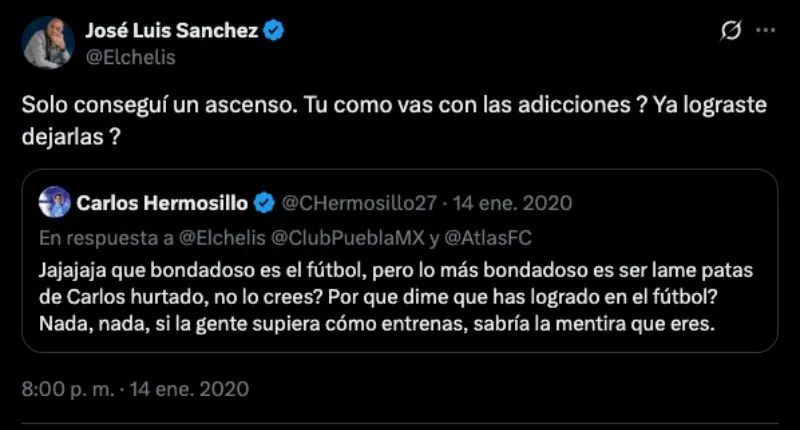Open the @Elchelis handle under the author name

click(132, 57)
